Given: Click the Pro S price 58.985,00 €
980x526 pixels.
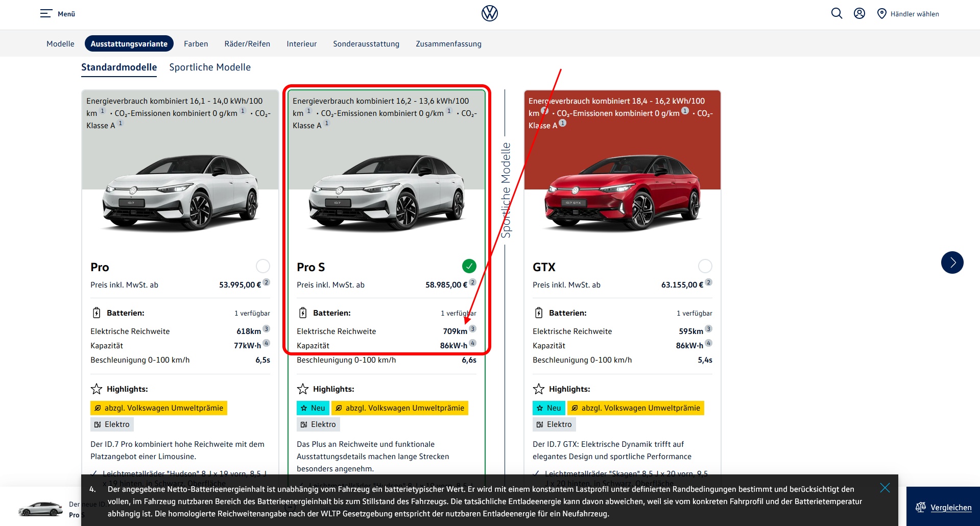Looking at the screenshot, I should click(x=446, y=285).
